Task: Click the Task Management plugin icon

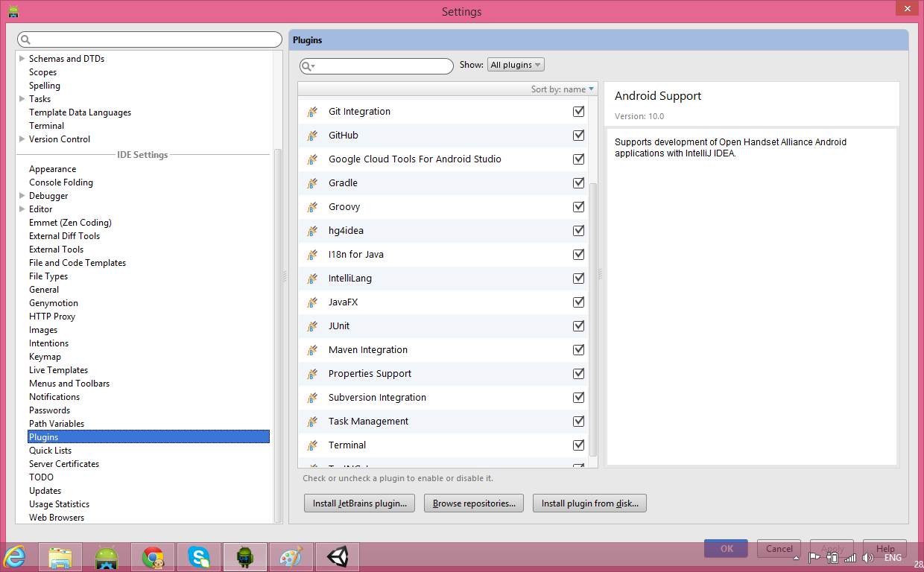Action: [312, 422]
